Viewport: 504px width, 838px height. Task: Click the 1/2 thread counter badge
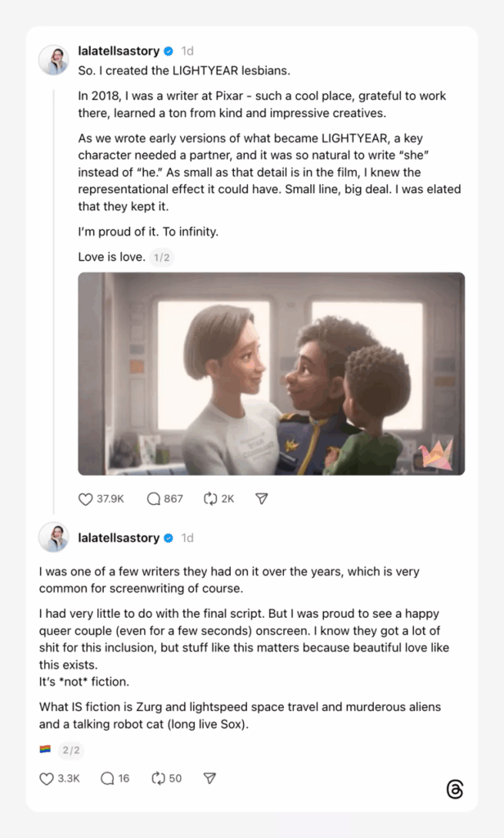click(161, 258)
